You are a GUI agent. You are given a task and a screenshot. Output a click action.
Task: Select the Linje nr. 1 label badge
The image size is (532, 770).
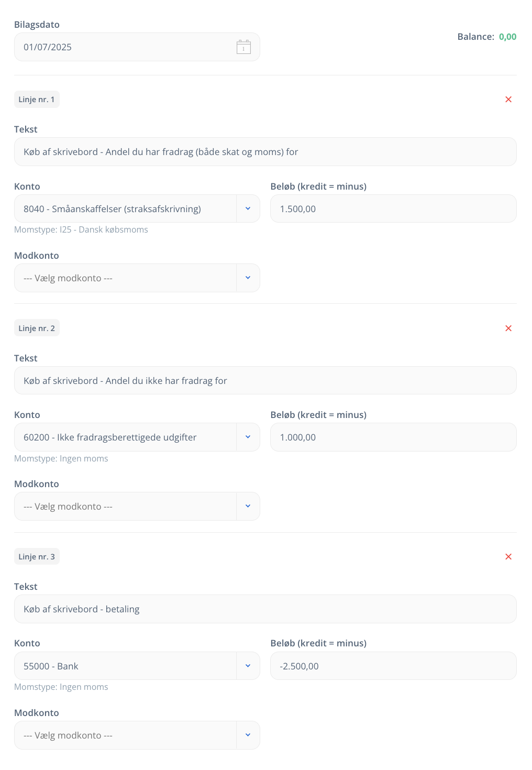coord(37,100)
